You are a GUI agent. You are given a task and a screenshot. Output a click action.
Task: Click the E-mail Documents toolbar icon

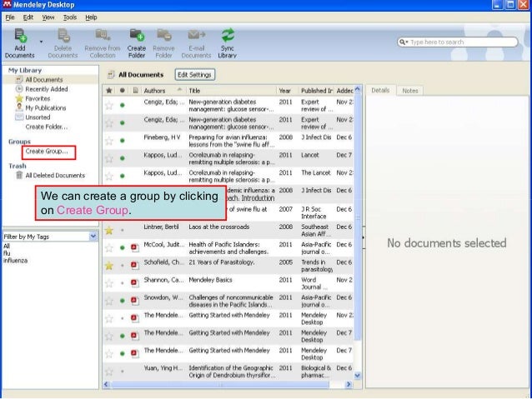(196, 36)
